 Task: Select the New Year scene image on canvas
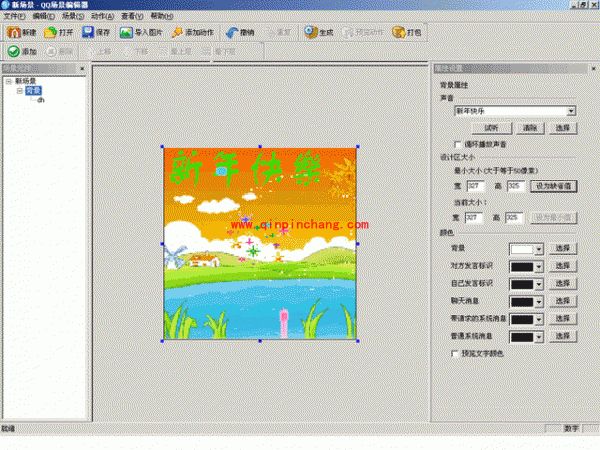[x=260, y=244]
